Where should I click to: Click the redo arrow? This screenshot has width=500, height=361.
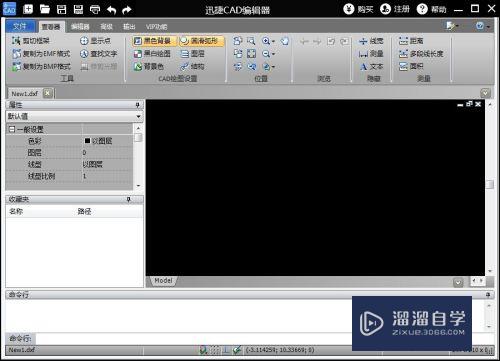127,10
